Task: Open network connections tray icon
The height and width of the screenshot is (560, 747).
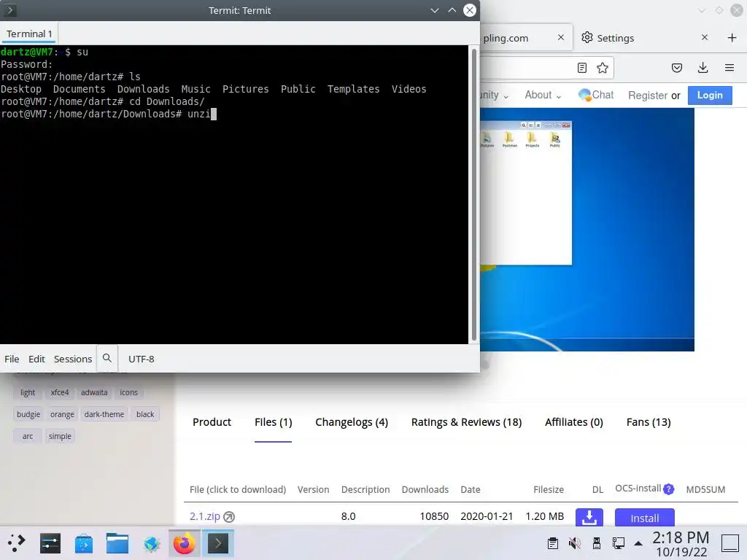Action: pyautogui.click(x=619, y=542)
